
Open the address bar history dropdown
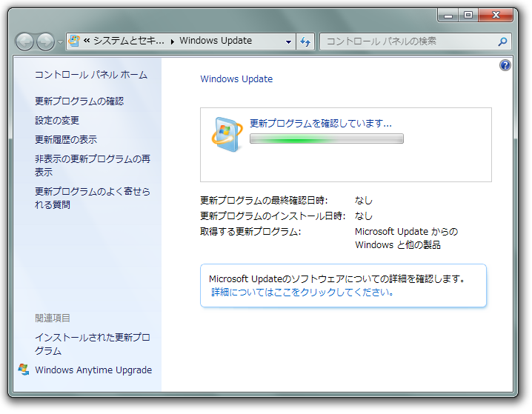288,41
